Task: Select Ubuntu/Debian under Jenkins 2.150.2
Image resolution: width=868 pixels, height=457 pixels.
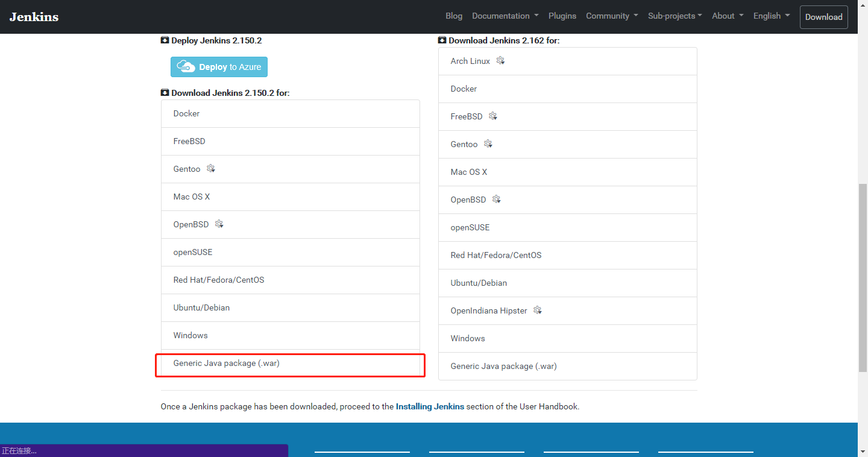Action: (291, 307)
